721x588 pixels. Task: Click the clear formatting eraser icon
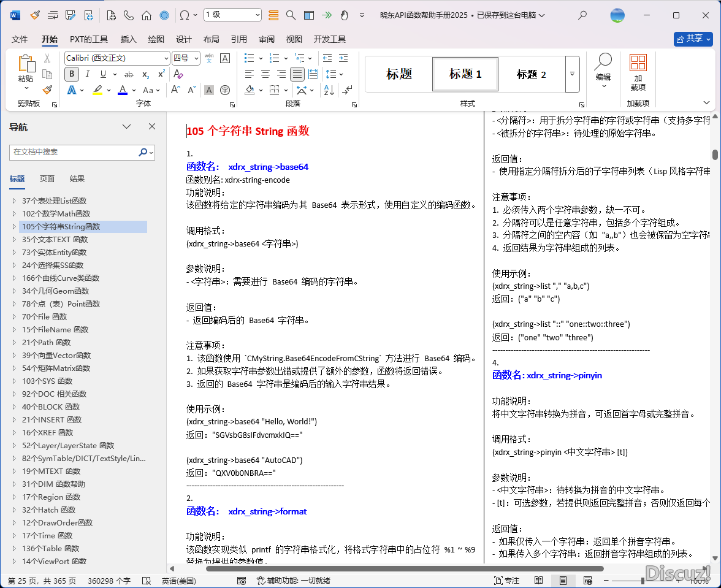click(178, 74)
